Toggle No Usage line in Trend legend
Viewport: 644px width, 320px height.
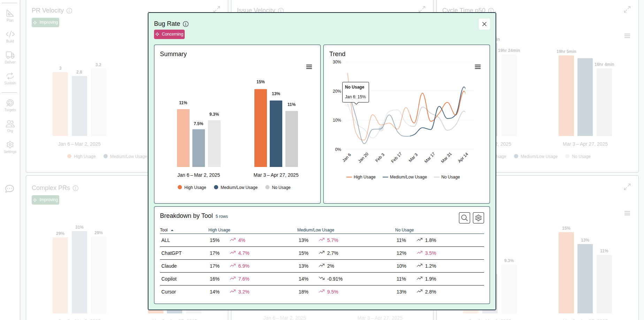click(447, 177)
